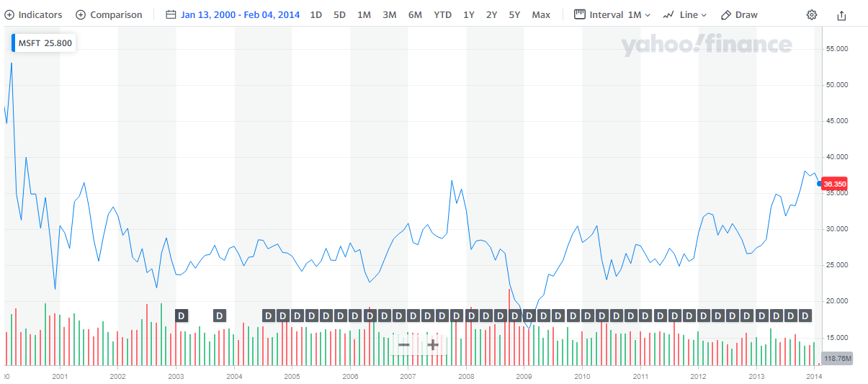Click the blue dot at the line's latest point
The width and height of the screenshot is (868, 384).
point(820,184)
